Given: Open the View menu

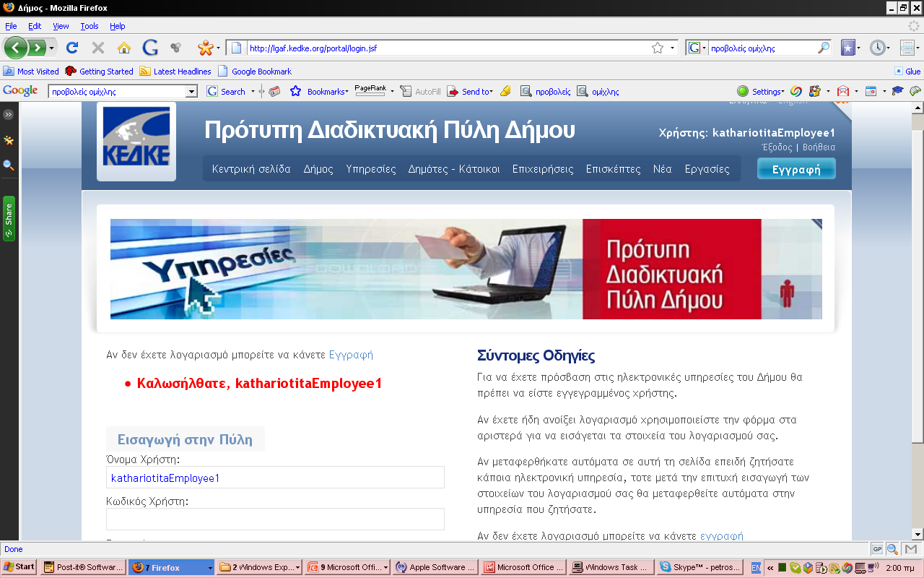Looking at the screenshot, I should click(61, 26).
